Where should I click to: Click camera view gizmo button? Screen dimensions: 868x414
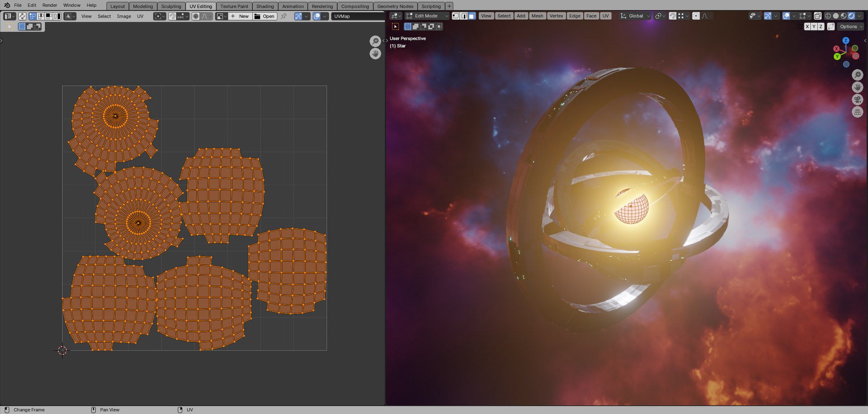858,100
